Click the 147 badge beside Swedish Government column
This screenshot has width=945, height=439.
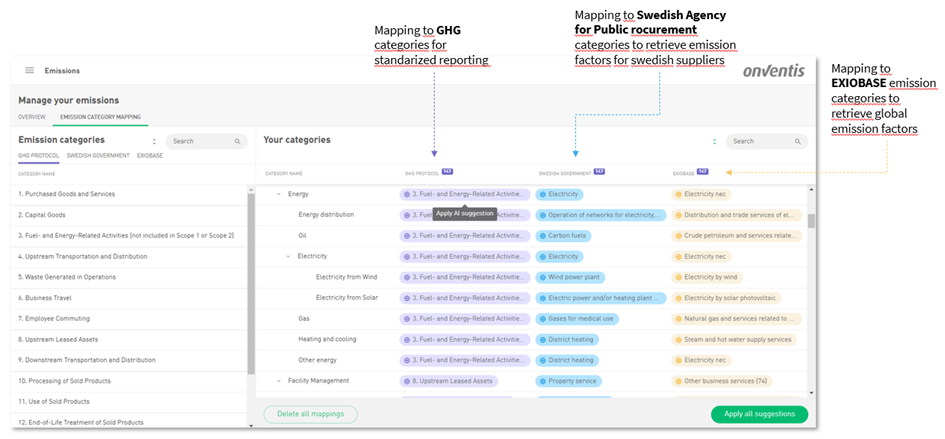599,172
